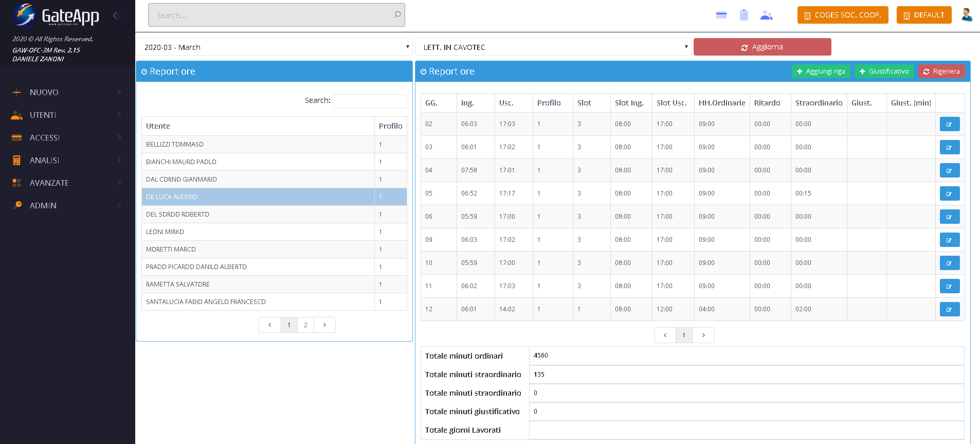
Task: Click the DEFAULT button
Action: tap(924, 15)
